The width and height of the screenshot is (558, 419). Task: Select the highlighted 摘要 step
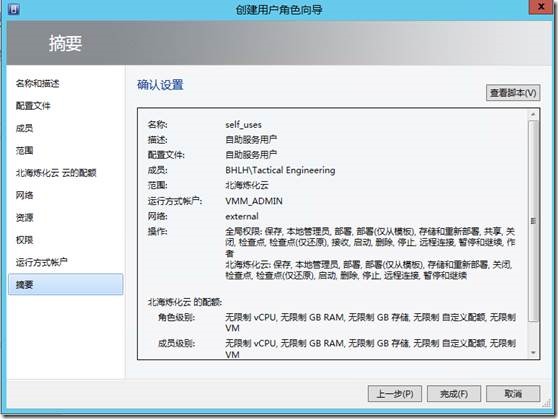[x=65, y=284]
